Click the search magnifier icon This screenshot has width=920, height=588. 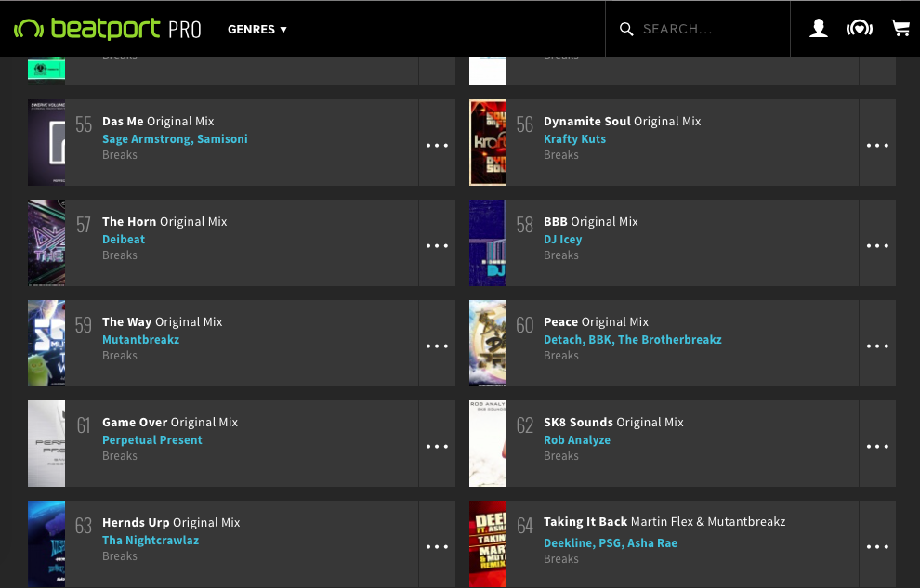(626, 30)
